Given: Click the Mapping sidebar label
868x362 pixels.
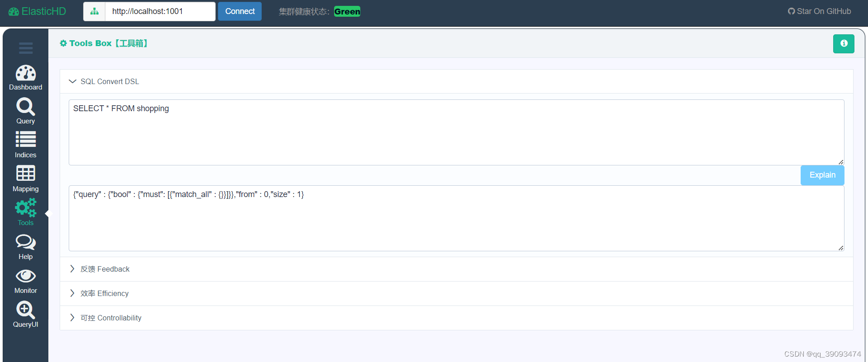Looking at the screenshot, I should [x=26, y=189].
